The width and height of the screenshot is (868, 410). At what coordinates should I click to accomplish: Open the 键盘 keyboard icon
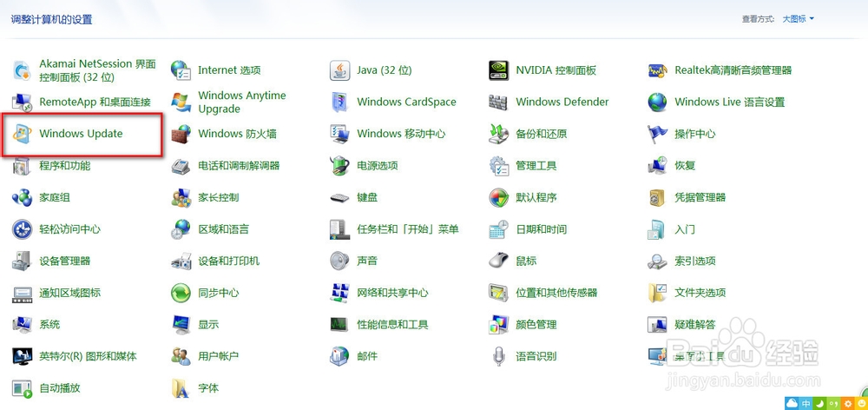point(340,197)
